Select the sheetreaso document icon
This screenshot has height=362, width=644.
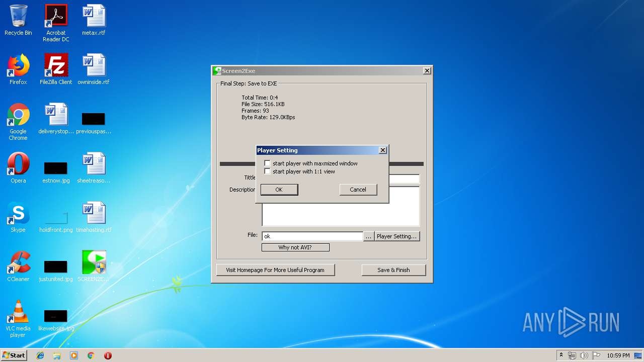coord(94,168)
